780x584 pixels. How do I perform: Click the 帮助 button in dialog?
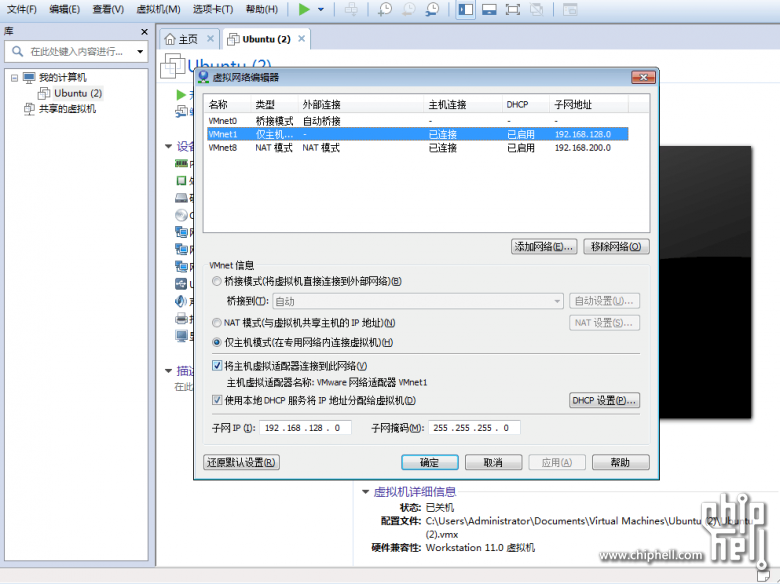click(x=620, y=463)
